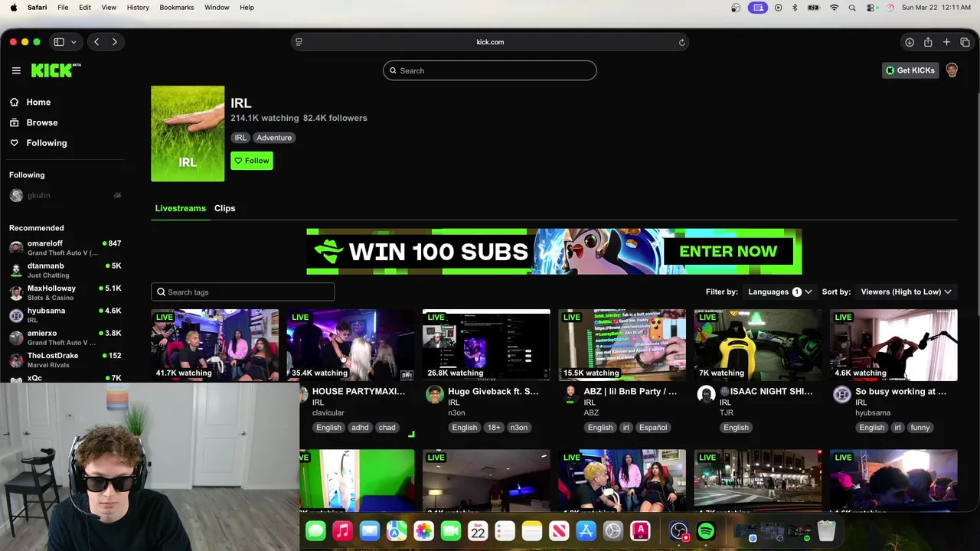The width and height of the screenshot is (980, 551).
Task: Click the WIN 100 SUBS banner
Action: tap(554, 251)
